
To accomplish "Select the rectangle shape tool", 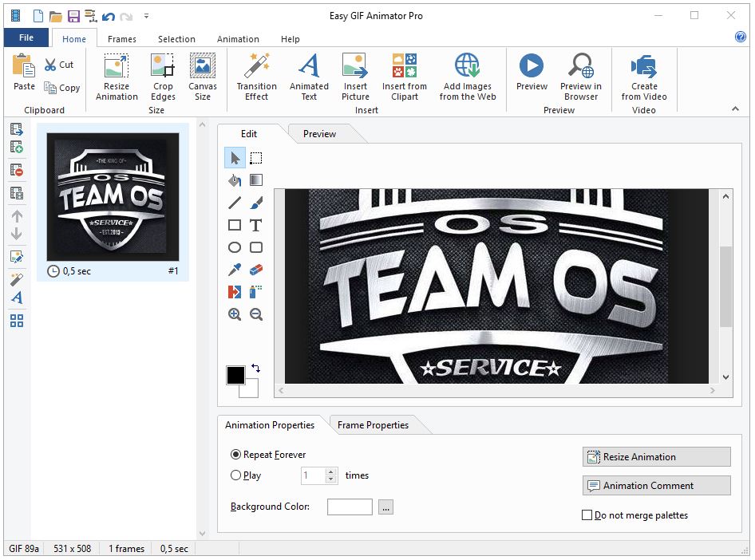I will click(235, 225).
